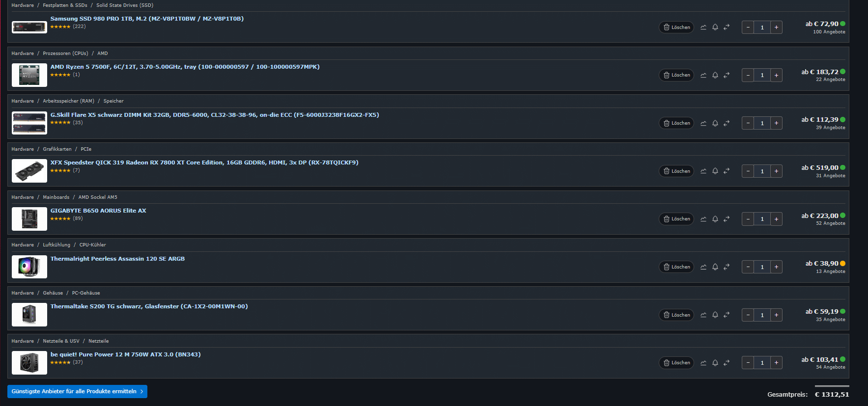Increase quantity of AMD Ryzen 5 7500F

[776, 75]
